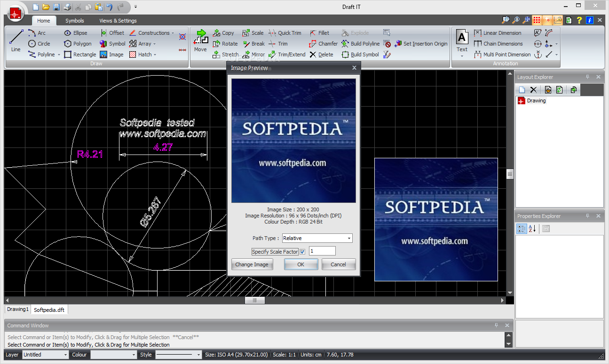Toggle the ortho lock button

coord(558,20)
